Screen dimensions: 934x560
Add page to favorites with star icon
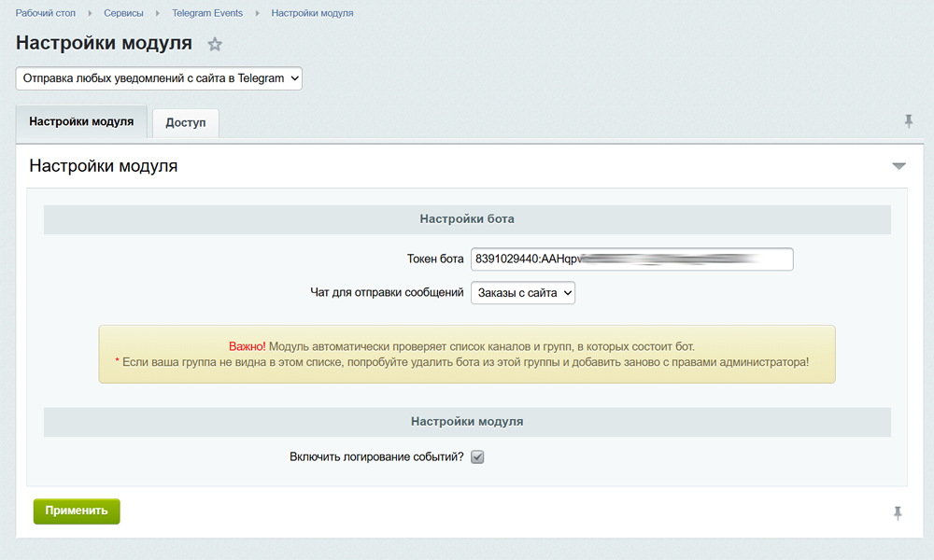[x=215, y=44]
